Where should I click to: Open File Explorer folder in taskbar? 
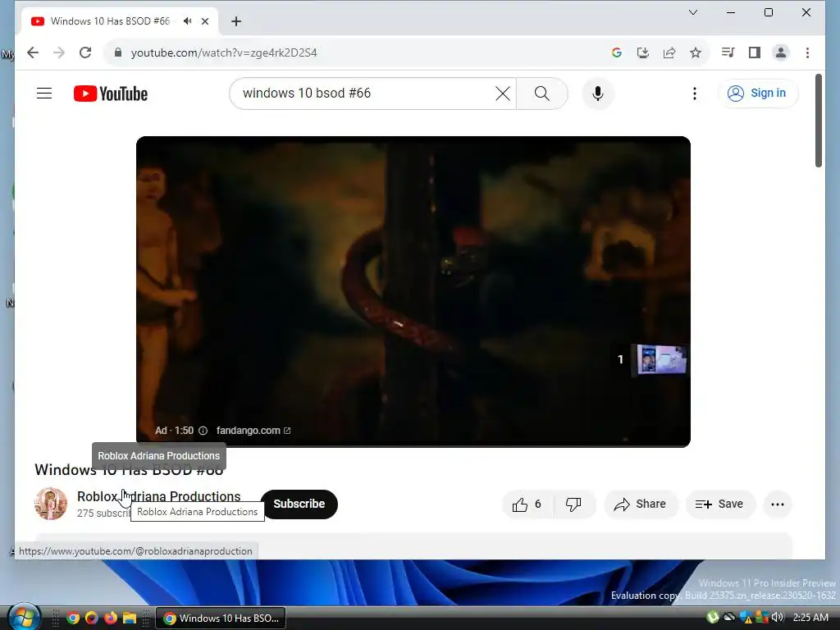129,619
